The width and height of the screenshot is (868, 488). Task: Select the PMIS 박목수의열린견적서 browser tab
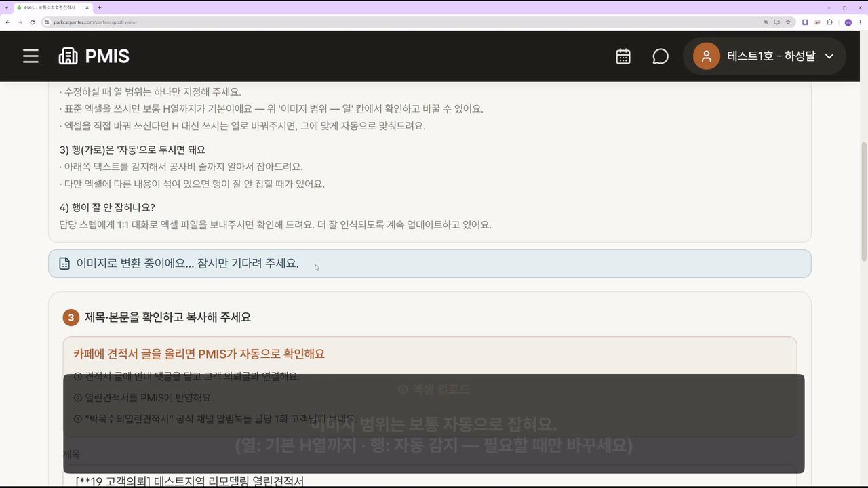[53, 7]
